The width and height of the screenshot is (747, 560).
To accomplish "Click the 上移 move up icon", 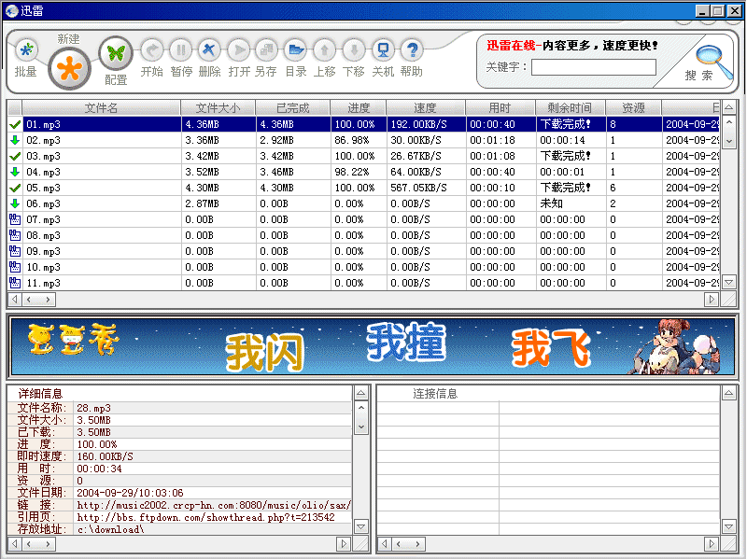I will pos(324,50).
